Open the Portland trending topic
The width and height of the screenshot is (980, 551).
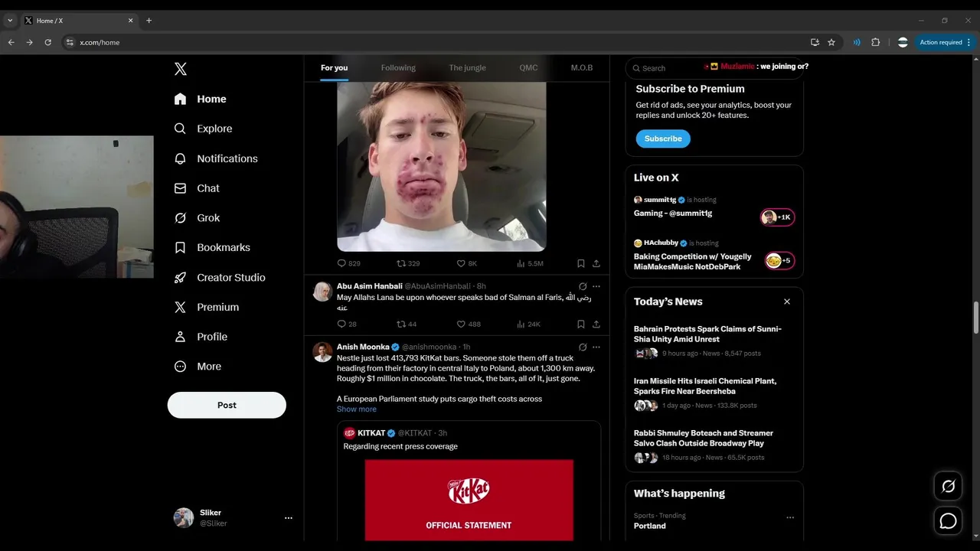[x=650, y=526]
